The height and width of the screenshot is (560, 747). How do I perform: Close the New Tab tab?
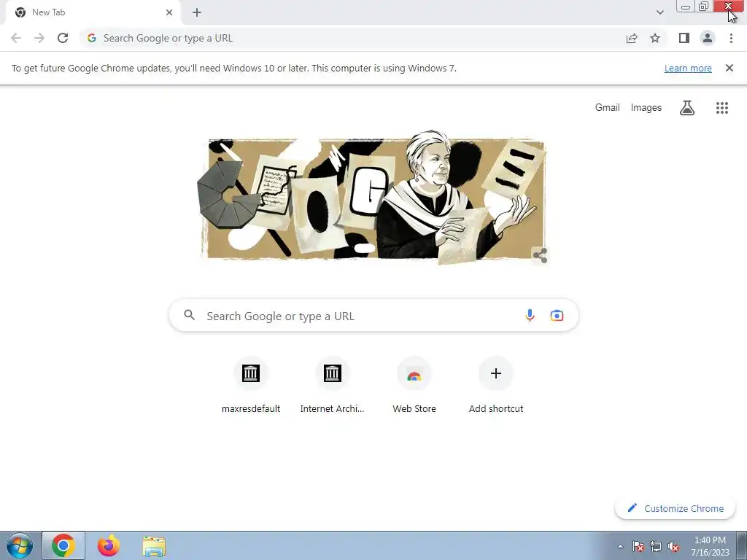pyautogui.click(x=169, y=12)
